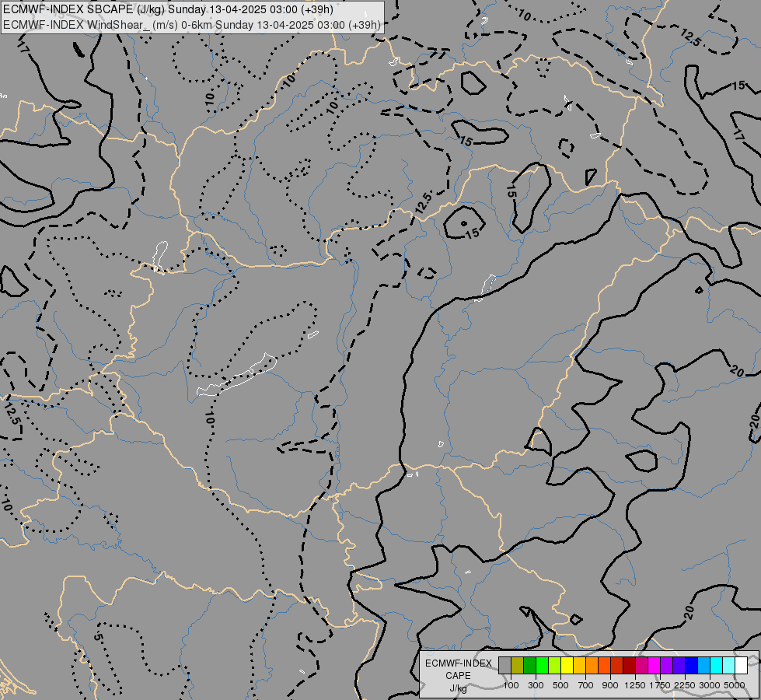This screenshot has width=761, height=700.
Task: Click the CAPE label in legend box
Action: tap(458, 676)
